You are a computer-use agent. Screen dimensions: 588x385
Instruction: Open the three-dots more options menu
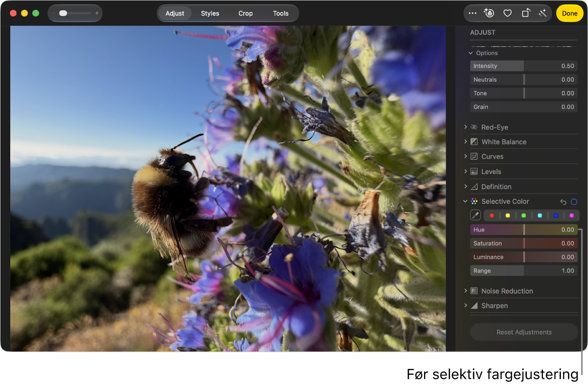[x=472, y=13]
